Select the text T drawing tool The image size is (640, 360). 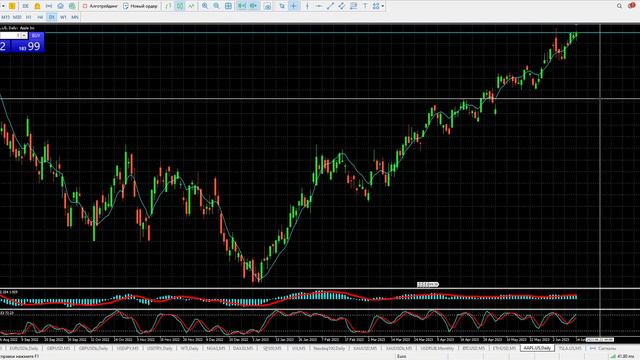pos(365,6)
